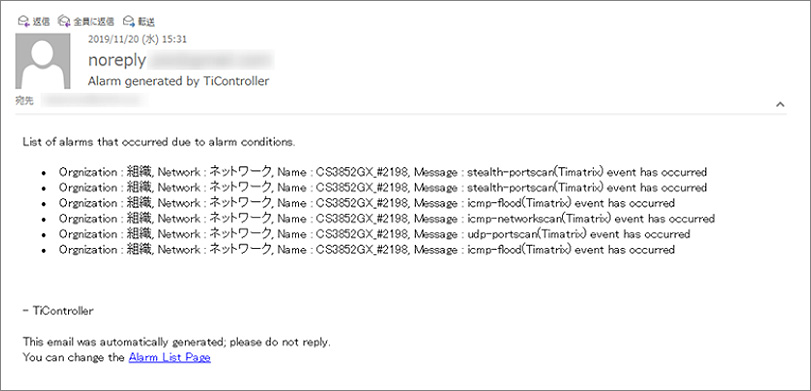Click the subject Alarm generated by TiController

pyautogui.click(x=178, y=81)
